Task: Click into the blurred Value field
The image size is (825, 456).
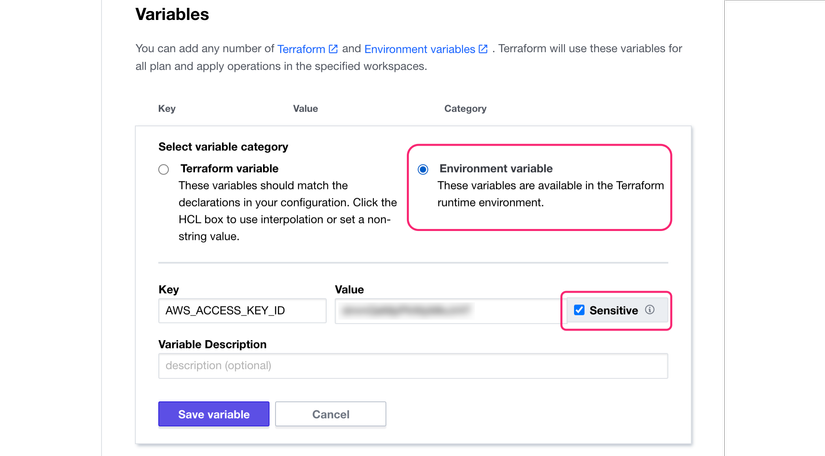Action: click(x=445, y=311)
